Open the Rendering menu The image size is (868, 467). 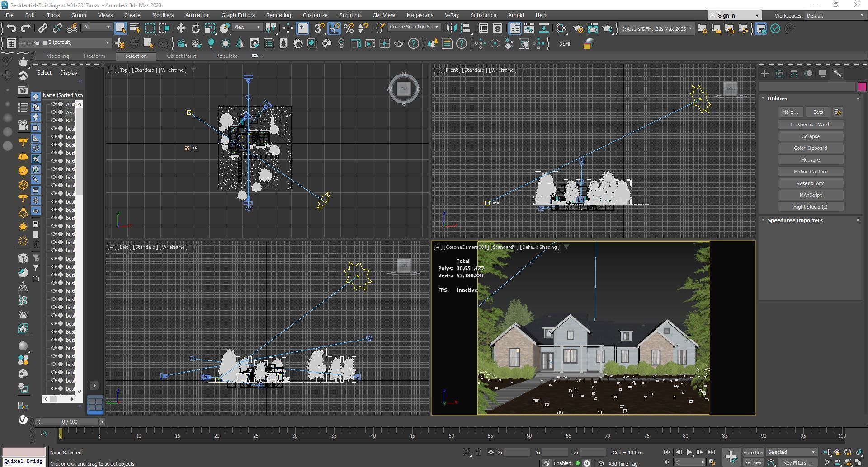click(278, 15)
